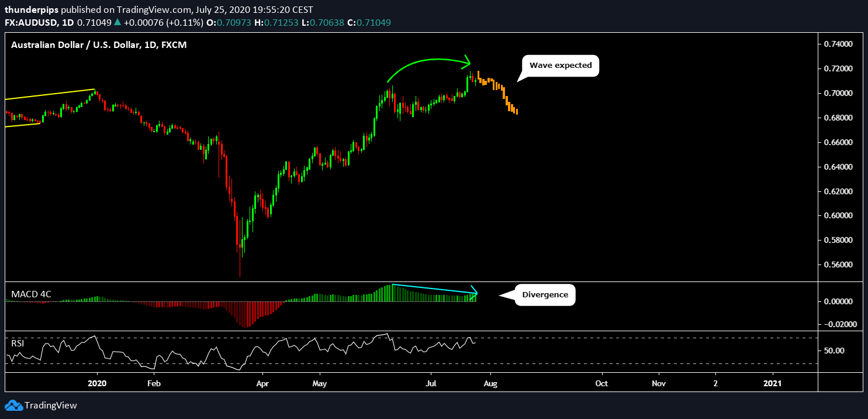
Task: Click the Apr date label on time axis
Action: pos(262,383)
